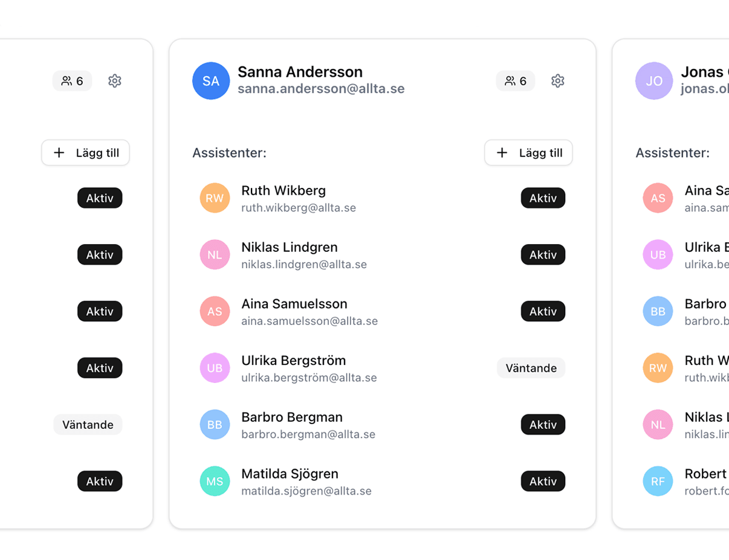Click Ruth Wikberg's Aktiv badge in Sanna's card

point(543,198)
